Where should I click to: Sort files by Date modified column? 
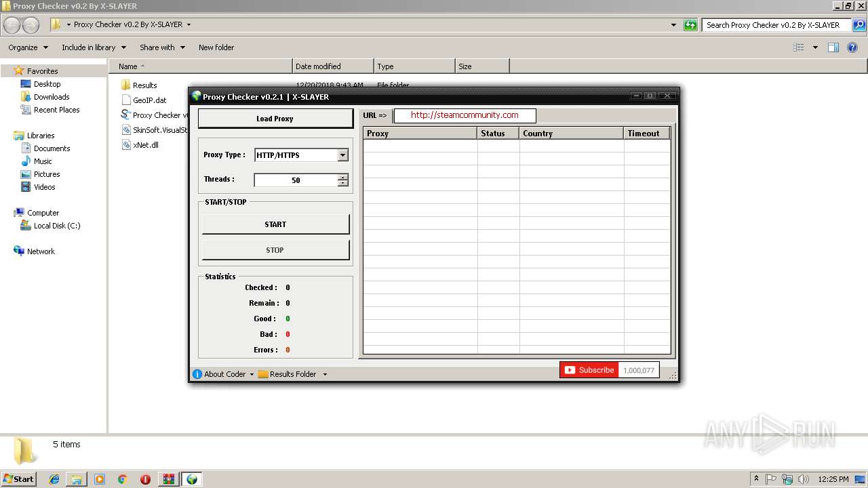(333, 66)
